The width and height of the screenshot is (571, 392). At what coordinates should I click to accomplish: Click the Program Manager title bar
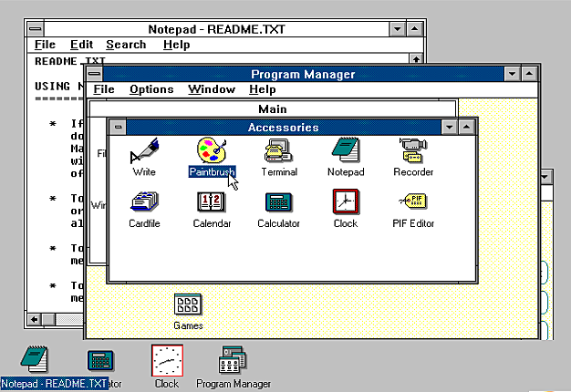pyautogui.click(x=303, y=74)
